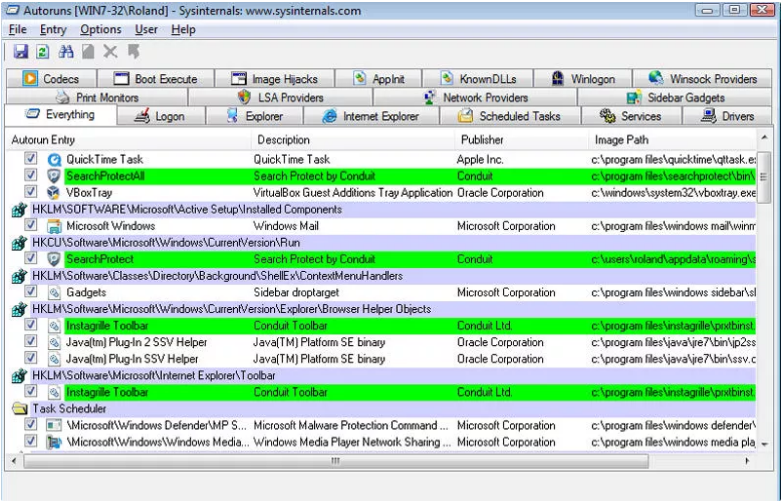This screenshot has width=781, height=501.
Task: Disable Java Plug-In SSV Helper checkbox
Action: [31, 358]
